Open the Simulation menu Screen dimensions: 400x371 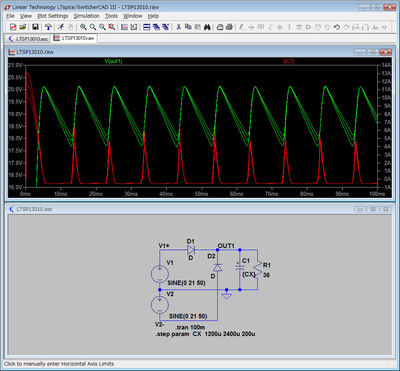[x=87, y=16]
